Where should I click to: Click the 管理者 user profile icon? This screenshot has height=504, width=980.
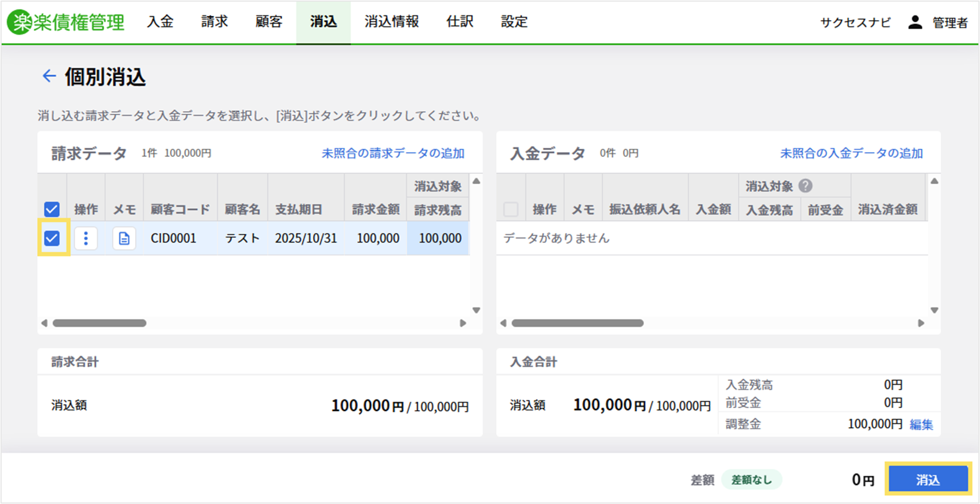pyautogui.click(x=915, y=22)
